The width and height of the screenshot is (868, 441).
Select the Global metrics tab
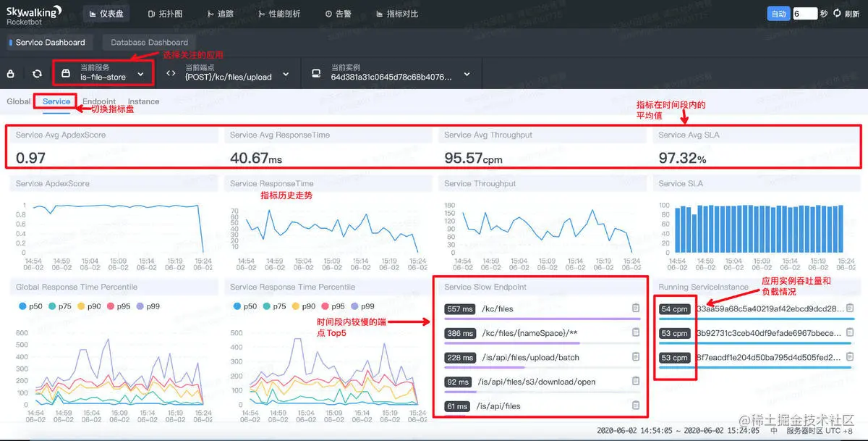(x=19, y=101)
